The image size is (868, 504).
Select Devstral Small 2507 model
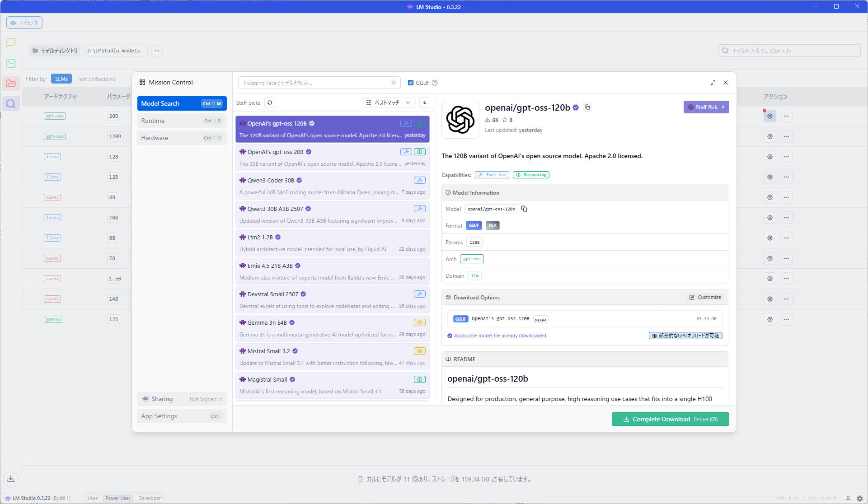click(x=332, y=300)
